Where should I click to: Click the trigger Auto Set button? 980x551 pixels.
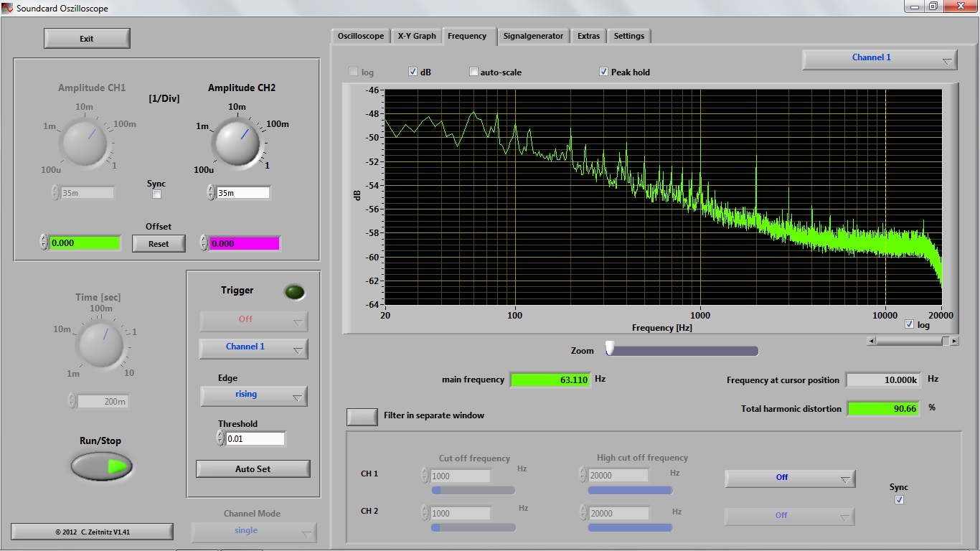tap(253, 468)
